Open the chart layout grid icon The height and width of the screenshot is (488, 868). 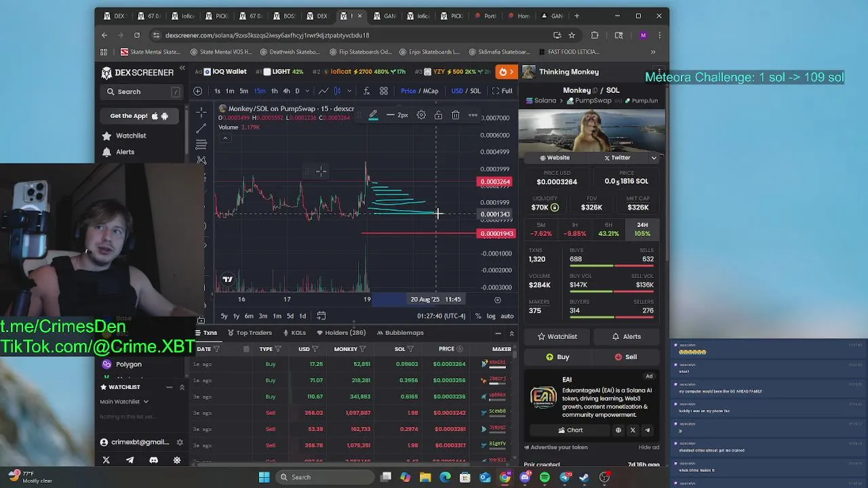384,91
